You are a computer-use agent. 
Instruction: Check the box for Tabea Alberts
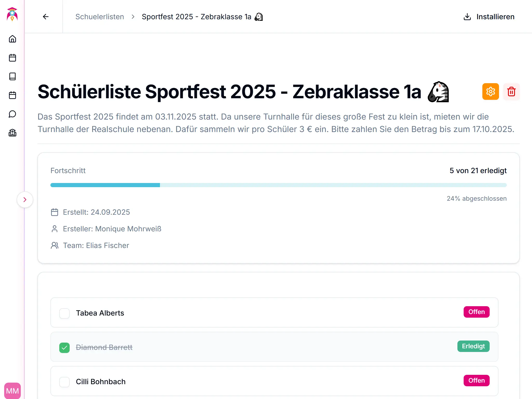[64, 313]
